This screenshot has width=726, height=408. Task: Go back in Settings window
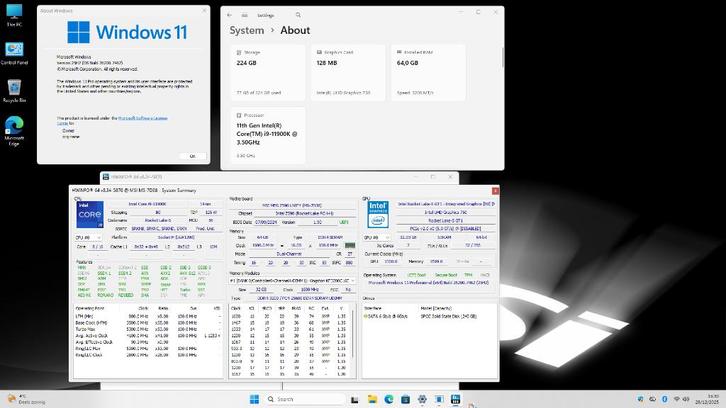click(230, 15)
